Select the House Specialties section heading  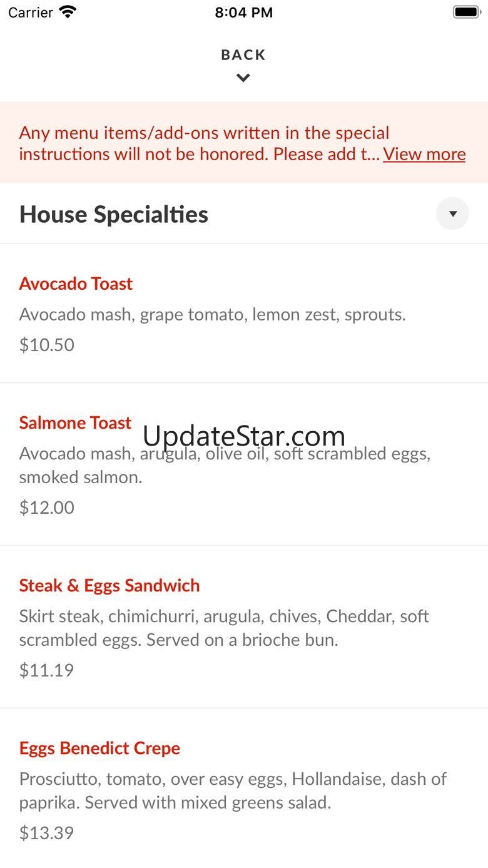tap(114, 215)
